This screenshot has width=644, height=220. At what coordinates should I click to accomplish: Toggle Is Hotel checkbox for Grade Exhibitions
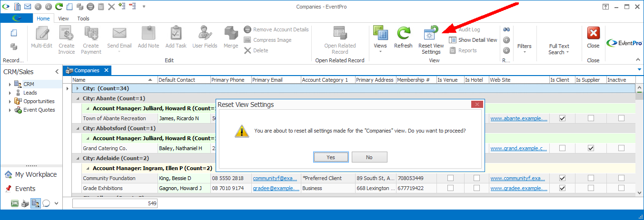[476, 188]
